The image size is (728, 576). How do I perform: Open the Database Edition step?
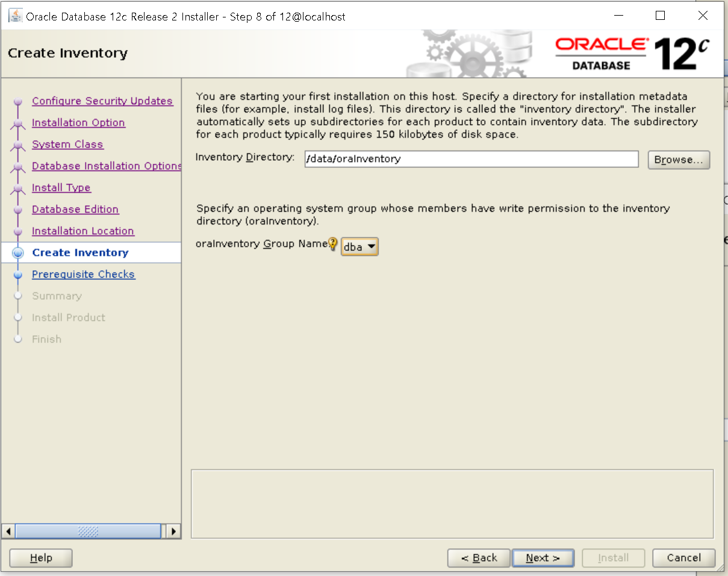(75, 209)
